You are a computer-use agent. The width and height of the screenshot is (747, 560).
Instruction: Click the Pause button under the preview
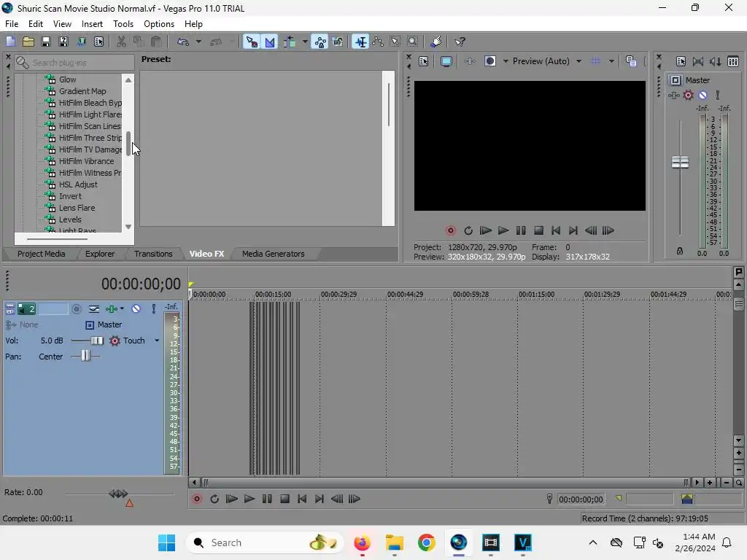[x=521, y=230]
